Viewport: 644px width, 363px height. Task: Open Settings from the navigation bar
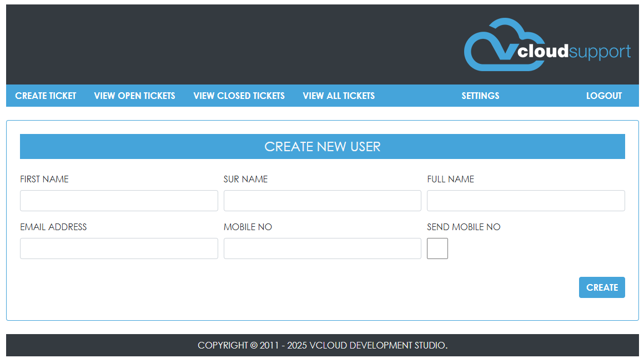(480, 96)
